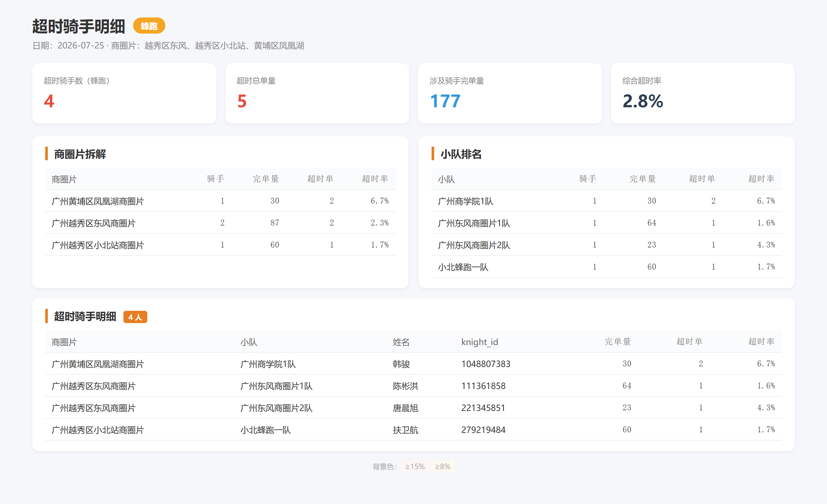Image resolution: width=827 pixels, height=504 pixels.
Task: Click the 小队排名 section heading
Action: click(x=461, y=154)
